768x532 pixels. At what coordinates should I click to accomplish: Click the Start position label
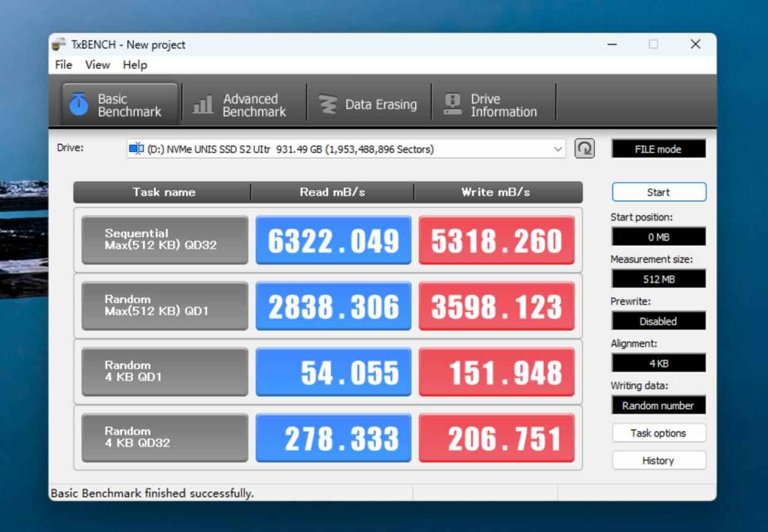pos(641,217)
